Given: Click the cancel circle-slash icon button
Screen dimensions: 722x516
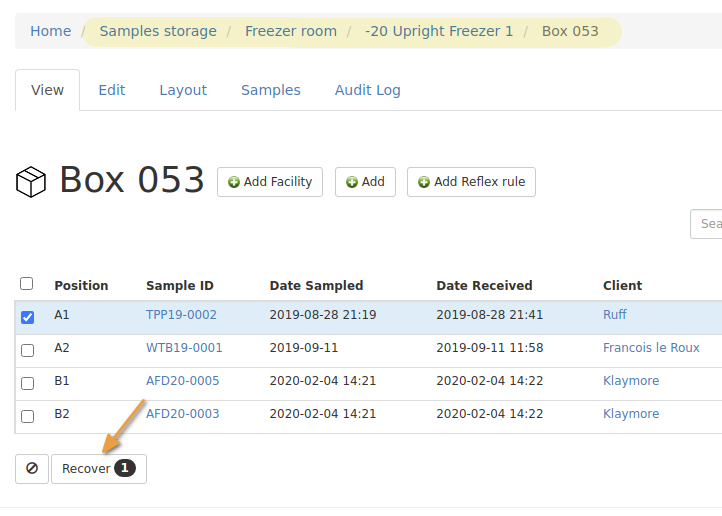Looking at the screenshot, I should (32, 468).
